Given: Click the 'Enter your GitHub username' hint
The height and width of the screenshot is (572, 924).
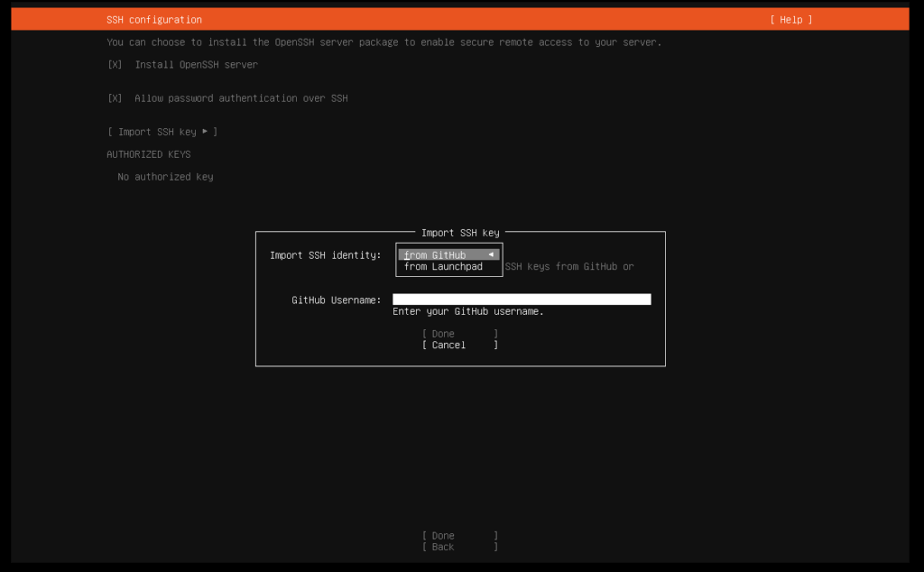Looking at the screenshot, I should point(468,312).
